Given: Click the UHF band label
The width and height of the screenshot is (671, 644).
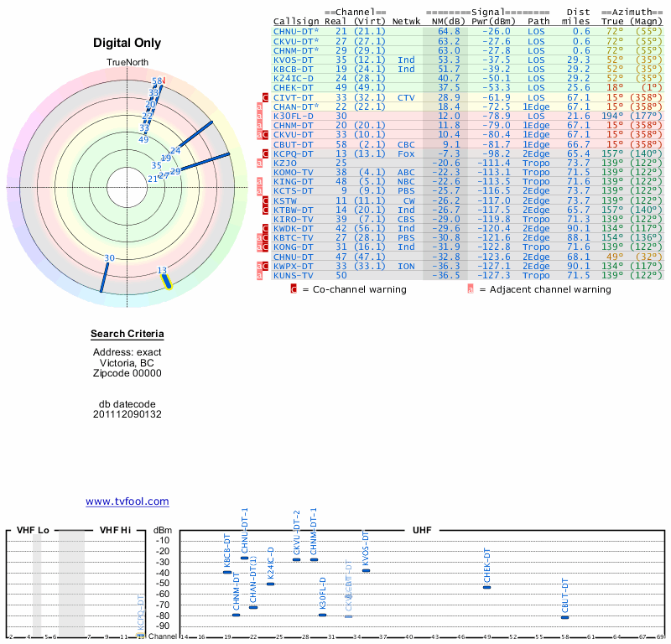Looking at the screenshot, I should click(422, 530).
